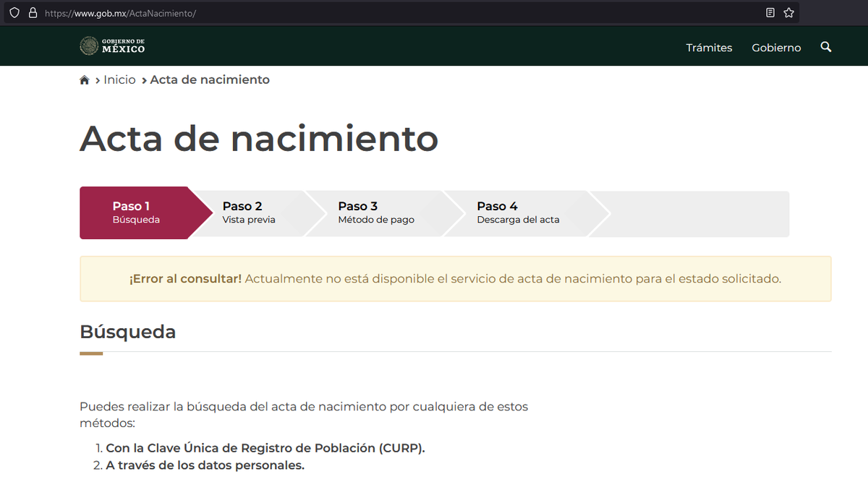Click the URL address bar field
The width and height of the screenshot is (868, 495).
tap(401, 13)
